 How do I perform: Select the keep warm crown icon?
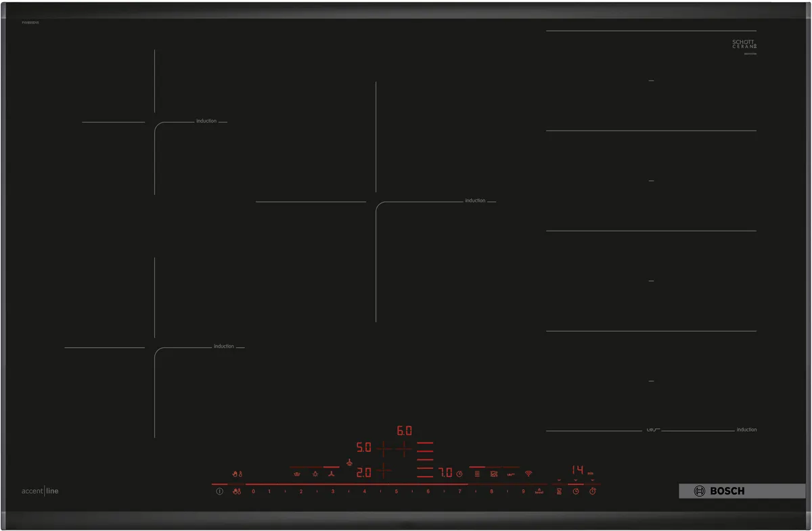tap(297, 474)
